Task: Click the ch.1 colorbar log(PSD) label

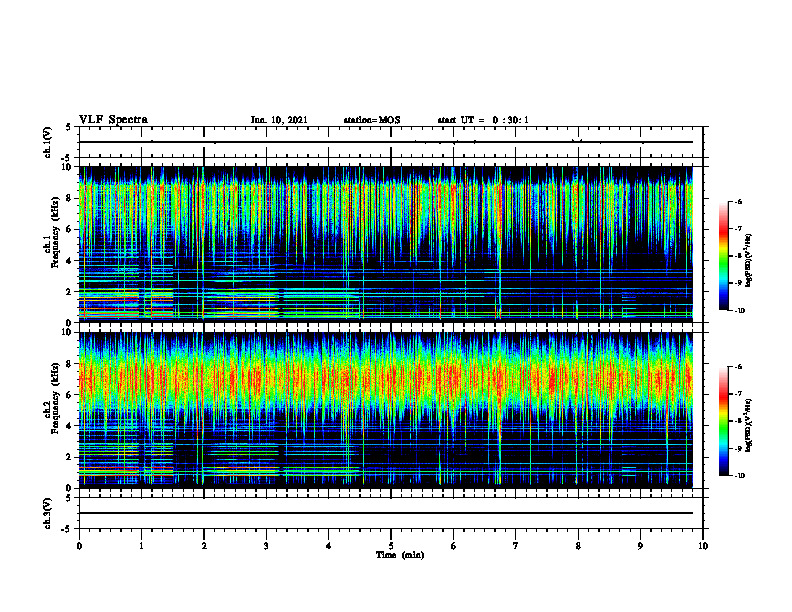Action: pos(749,261)
